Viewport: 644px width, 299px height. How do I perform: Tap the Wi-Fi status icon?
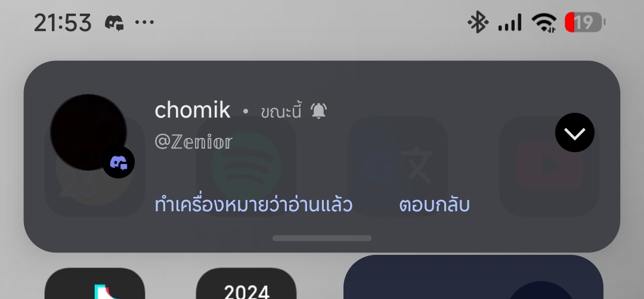544,22
